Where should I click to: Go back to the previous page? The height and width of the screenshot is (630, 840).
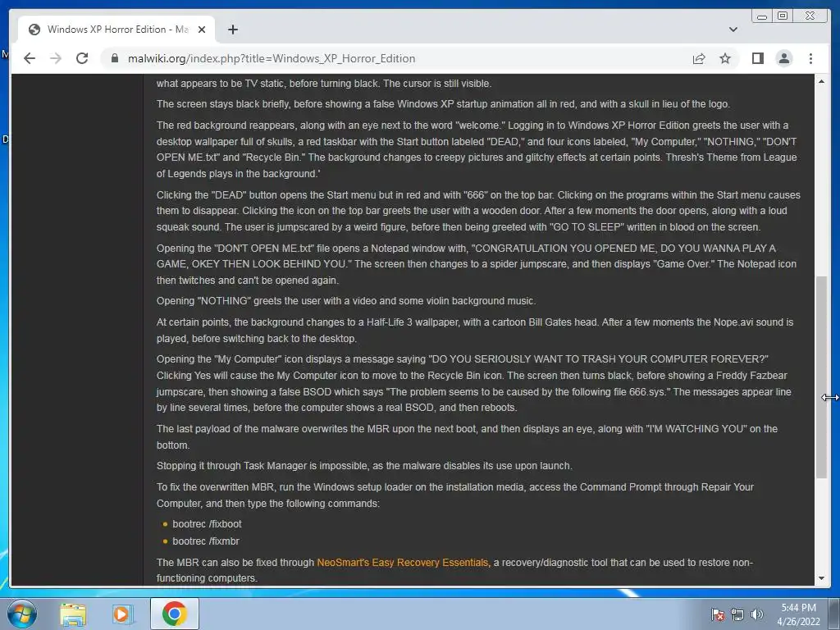[x=30, y=58]
